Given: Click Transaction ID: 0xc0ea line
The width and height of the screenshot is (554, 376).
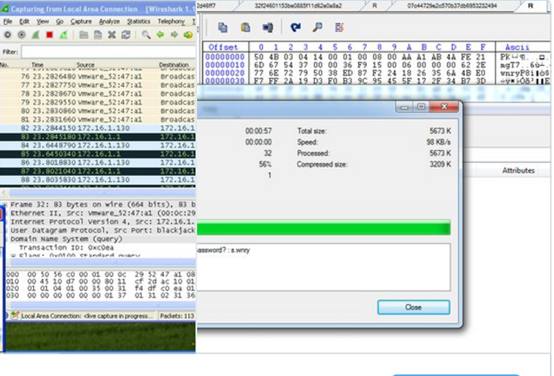Looking at the screenshot, I should (x=66, y=247).
